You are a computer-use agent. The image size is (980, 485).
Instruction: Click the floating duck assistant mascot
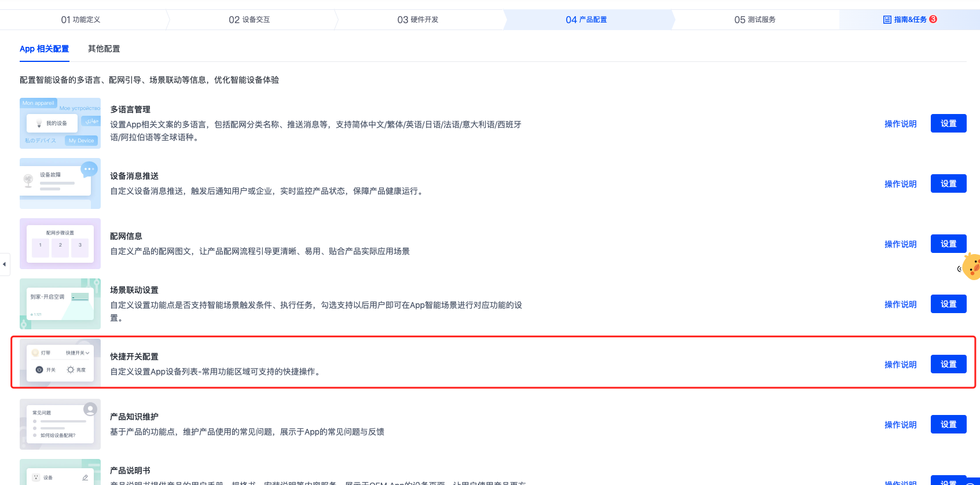click(x=971, y=267)
